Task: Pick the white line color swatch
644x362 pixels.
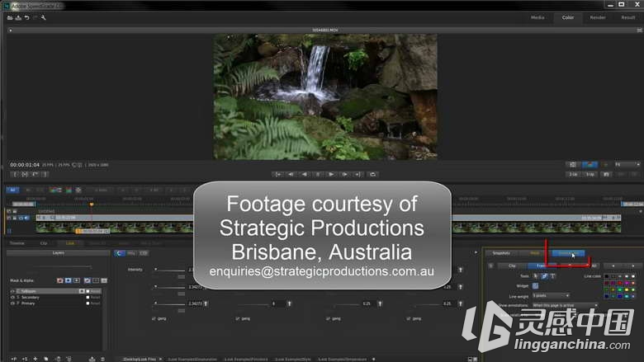Action: (633, 276)
